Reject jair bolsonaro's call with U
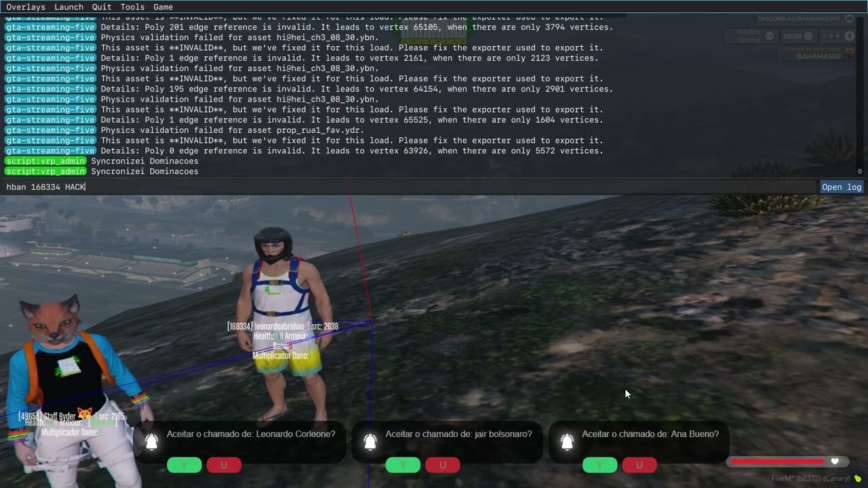868x488 pixels. tap(442, 465)
